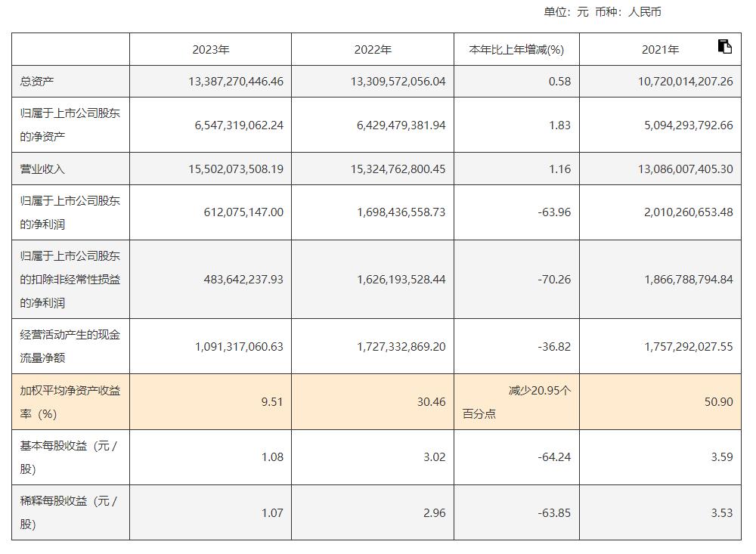Select the 营业收入 row label
756x554 pixels.
(42, 169)
